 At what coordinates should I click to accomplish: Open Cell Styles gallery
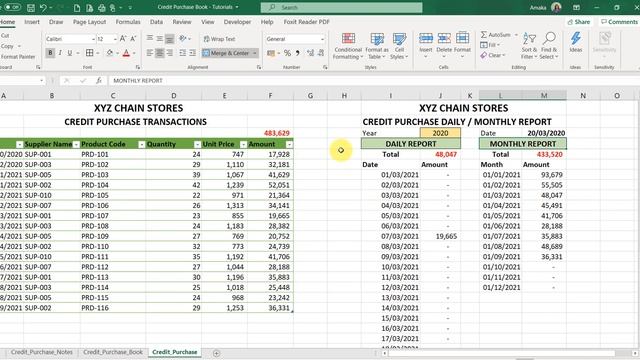pos(399,46)
